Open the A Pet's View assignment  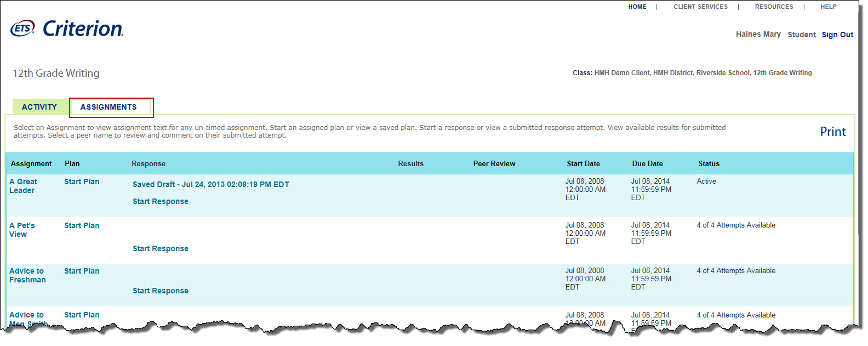pos(22,230)
